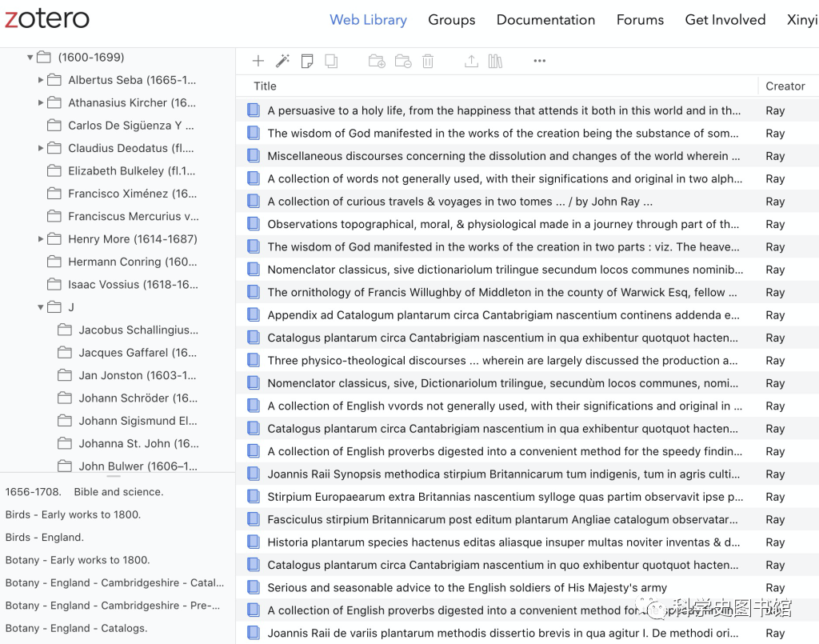Click the New Note icon in toolbar
Image resolution: width=819 pixels, height=644 pixels.
[x=307, y=61]
